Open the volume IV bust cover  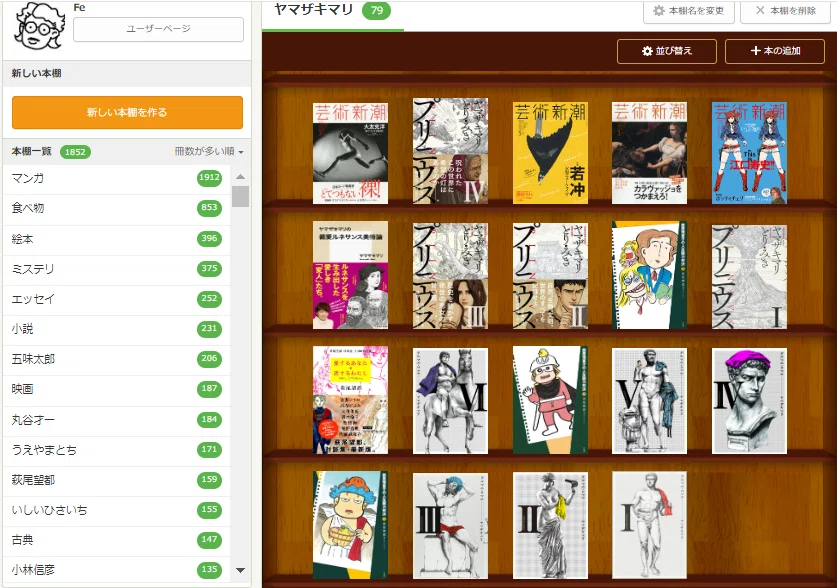tap(749, 401)
